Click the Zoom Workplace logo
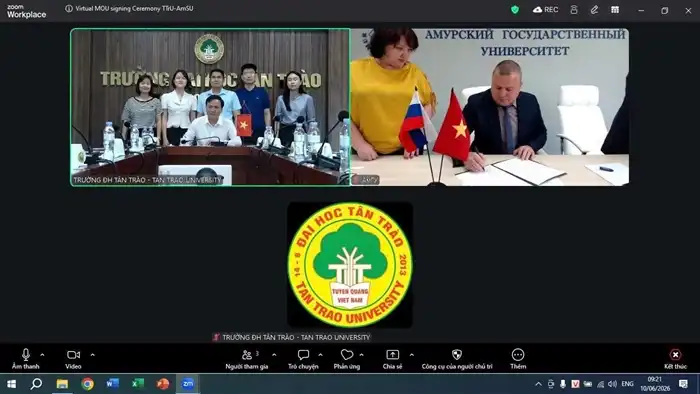Viewport: 700px width, 394px height. [26, 11]
